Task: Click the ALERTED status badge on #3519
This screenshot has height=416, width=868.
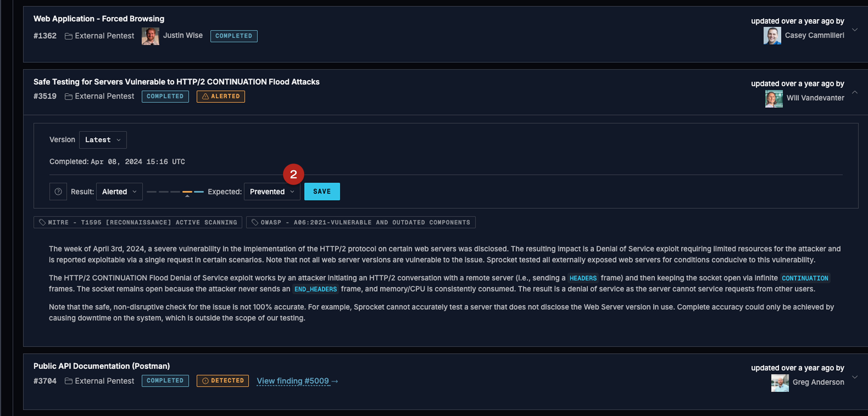Action: 221,97
